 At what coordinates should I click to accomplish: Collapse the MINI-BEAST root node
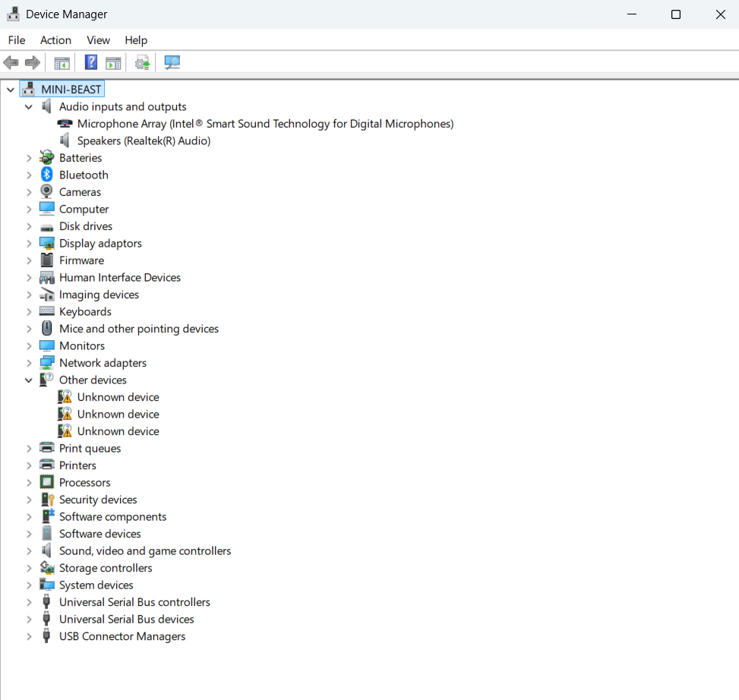pyautogui.click(x=11, y=90)
